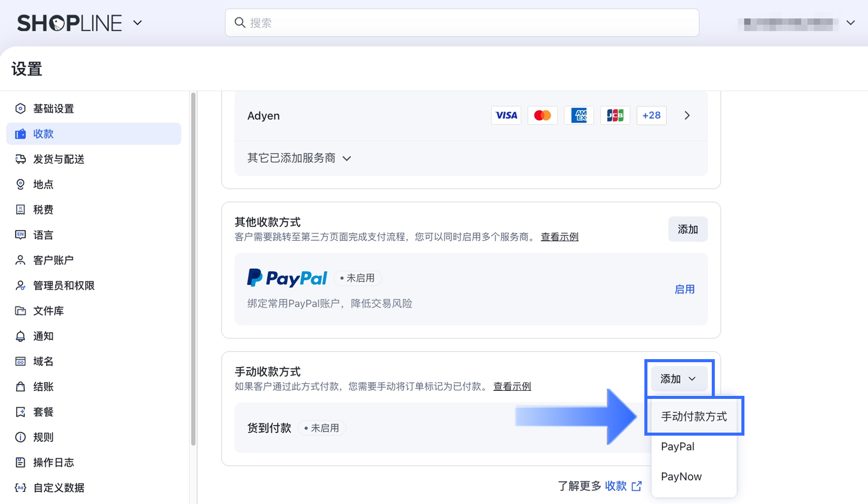Click the 基础设置 hexagon icon
868x504 pixels.
coord(20,108)
